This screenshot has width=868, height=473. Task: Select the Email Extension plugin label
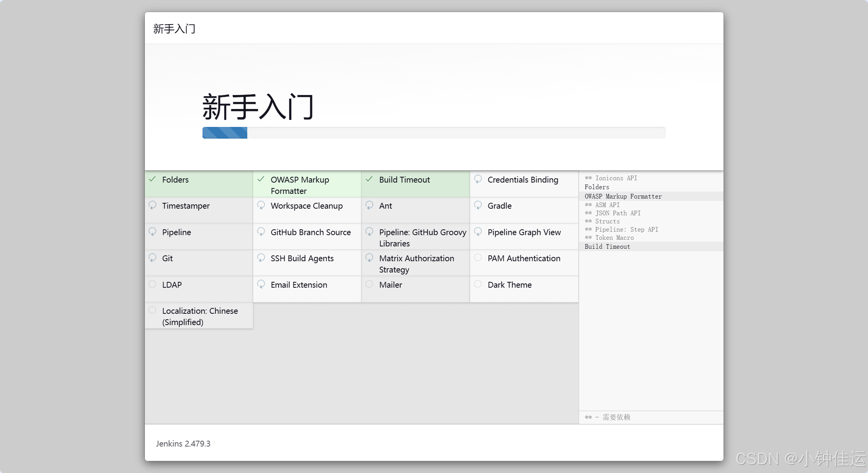click(299, 285)
